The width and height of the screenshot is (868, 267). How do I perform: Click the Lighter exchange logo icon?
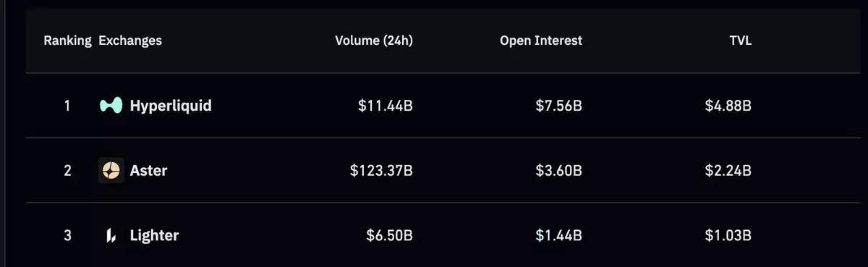(x=111, y=235)
